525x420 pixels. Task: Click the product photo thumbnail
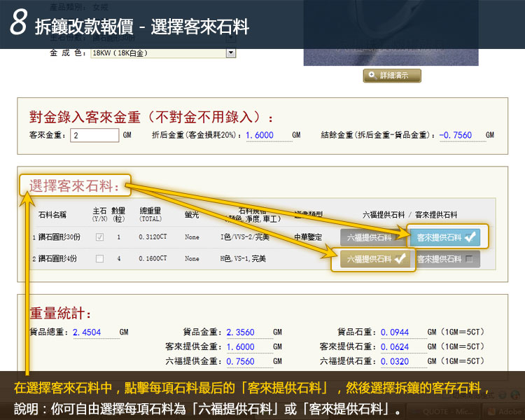[x=391, y=33]
